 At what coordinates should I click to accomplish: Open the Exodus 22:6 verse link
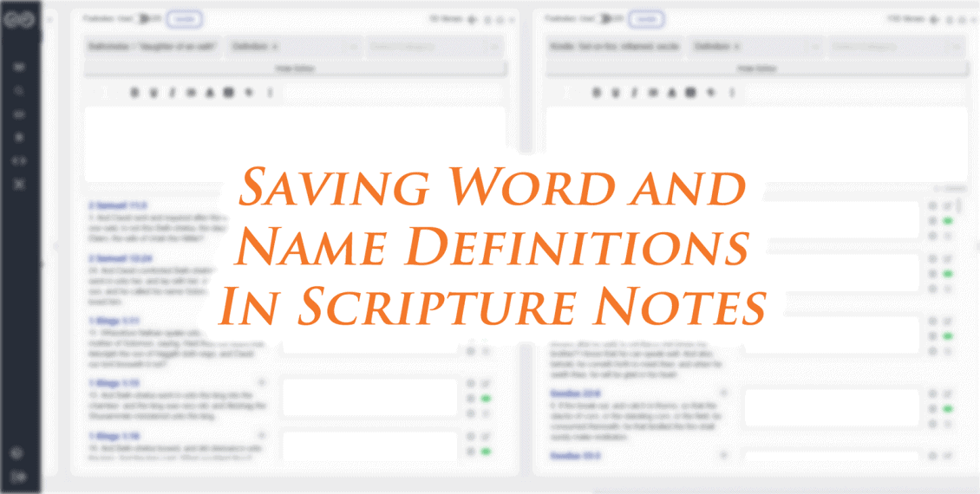click(x=575, y=394)
